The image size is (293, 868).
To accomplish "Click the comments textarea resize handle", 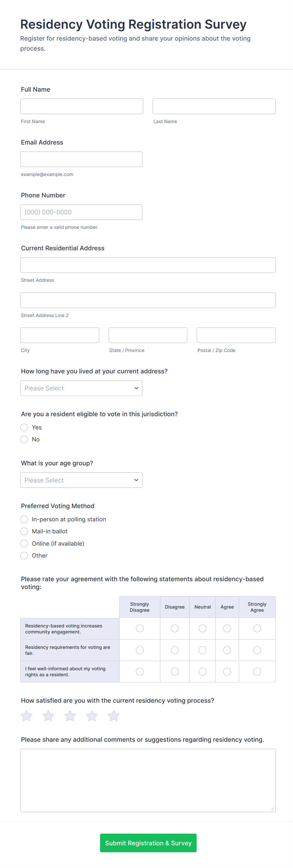I will (273, 809).
